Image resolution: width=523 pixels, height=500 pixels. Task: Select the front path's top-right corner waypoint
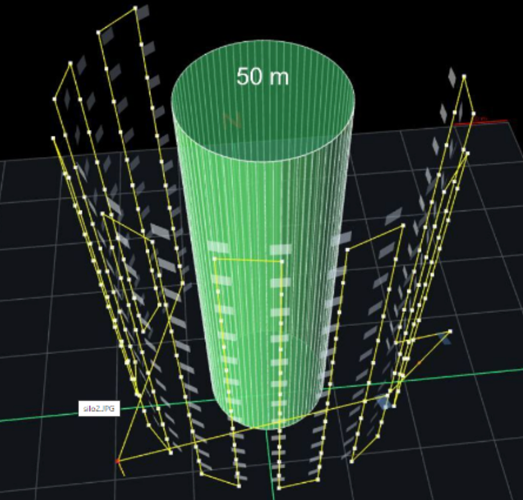(x=282, y=262)
